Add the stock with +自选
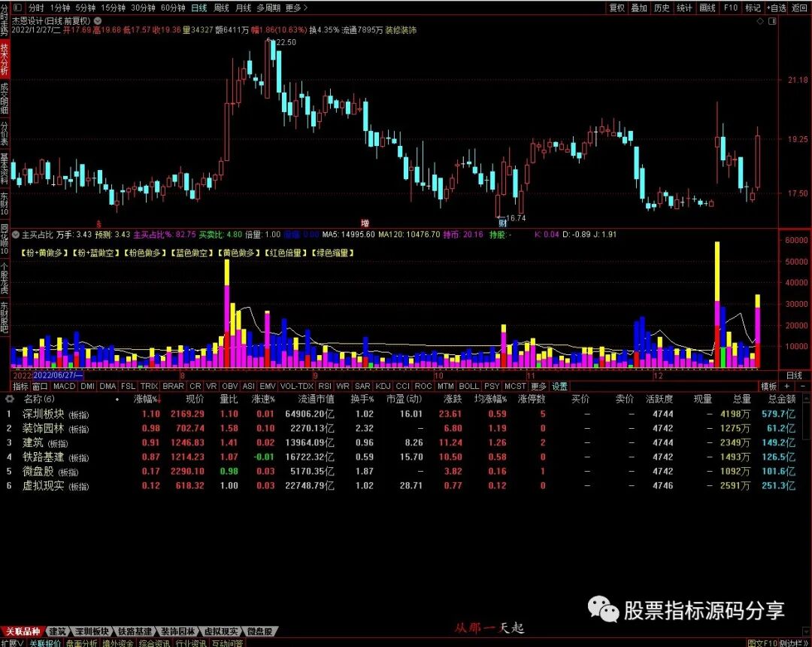Image resolution: width=812 pixels, height=647 pixels. tap(776, 8)
